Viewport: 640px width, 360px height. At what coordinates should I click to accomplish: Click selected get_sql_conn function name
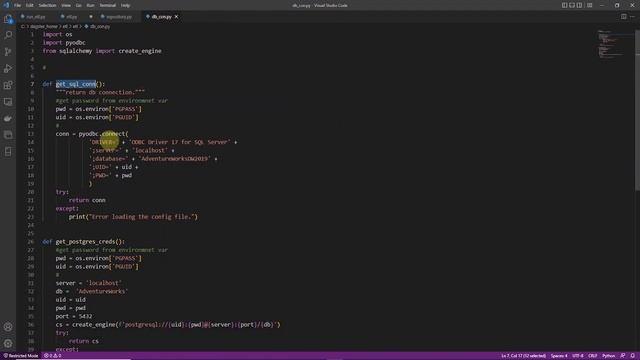pos(76,84)
